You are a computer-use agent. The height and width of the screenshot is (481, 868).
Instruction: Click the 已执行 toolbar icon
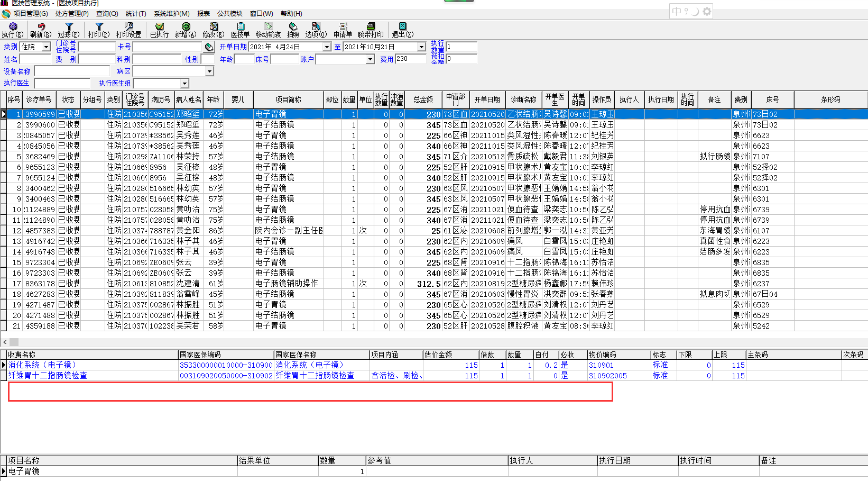point(159,30)
